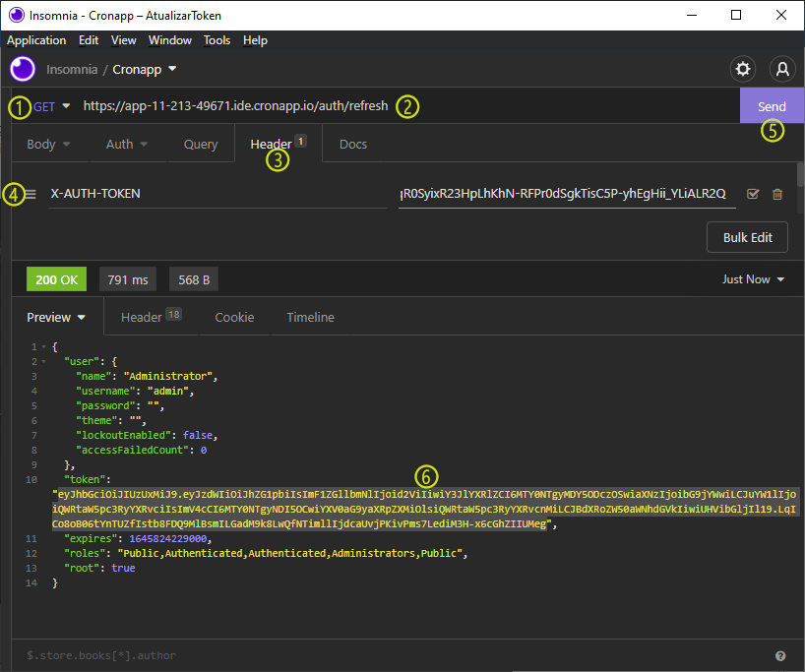The image size is (805, 672).
Task: Click the expires value 1645824229000
Action: coord(168,538)
